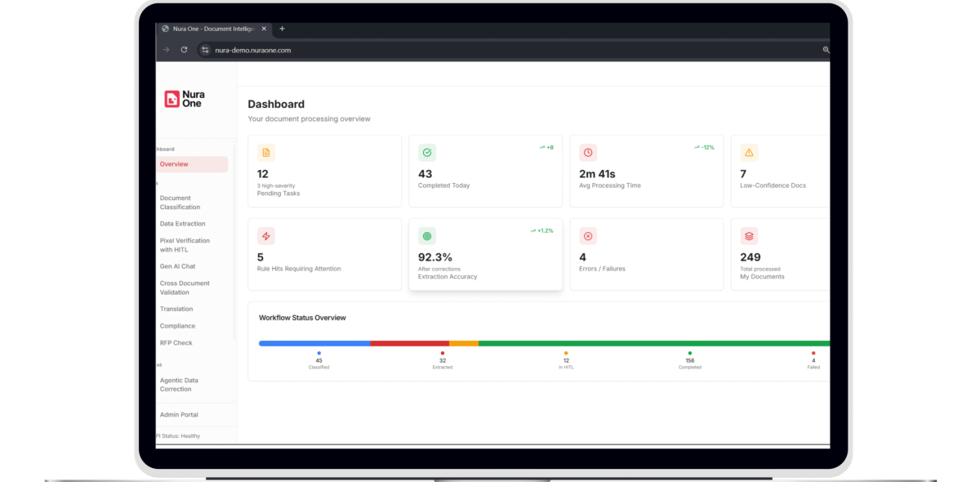Click the My Documents layers icon
The height and width of the screenshot is (482, 980).
pos(749,236)
